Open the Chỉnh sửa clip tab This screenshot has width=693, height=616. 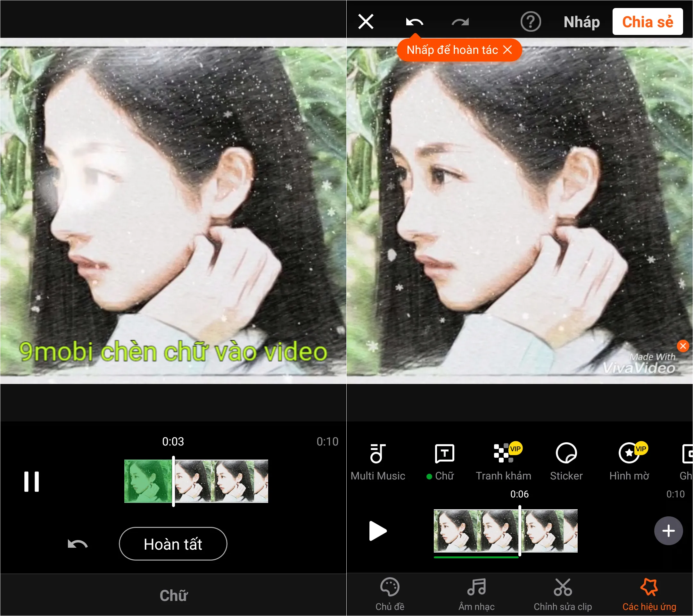[x=563, y=595]
